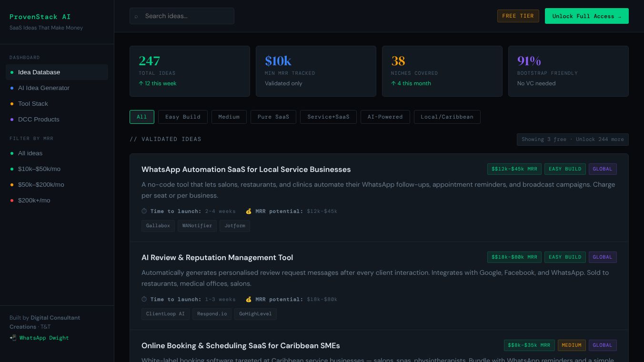Click the Jotform tool tag

pos(235,226)
